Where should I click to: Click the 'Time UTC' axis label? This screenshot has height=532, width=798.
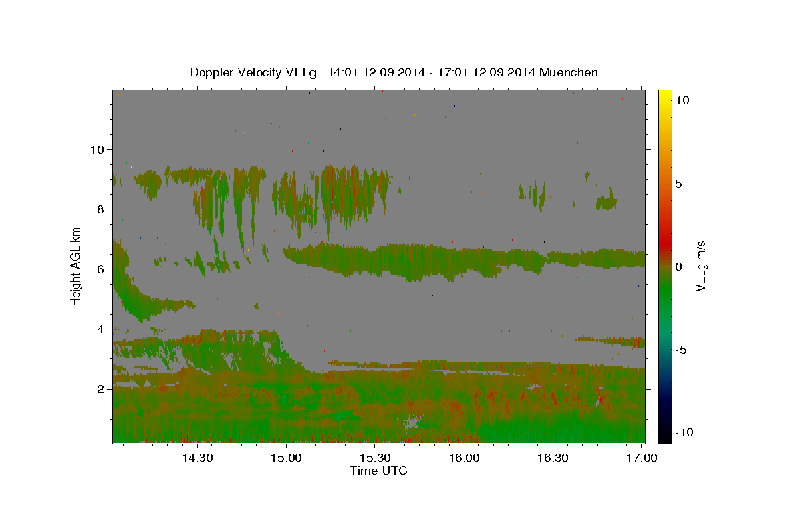coord(378,471)
